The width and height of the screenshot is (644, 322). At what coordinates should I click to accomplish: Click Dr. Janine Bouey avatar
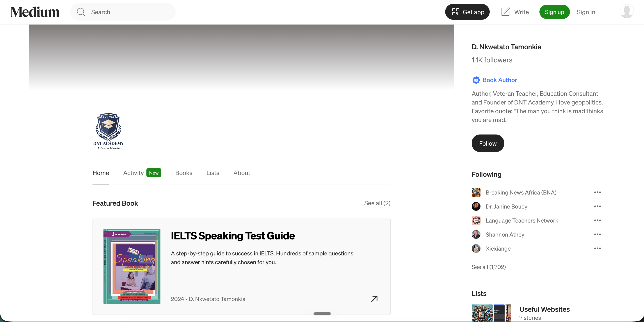476,206
